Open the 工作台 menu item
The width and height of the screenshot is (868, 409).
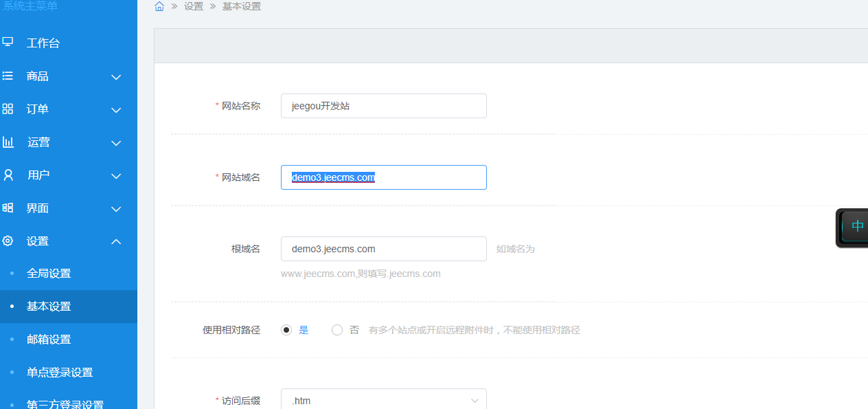point(69,43)
